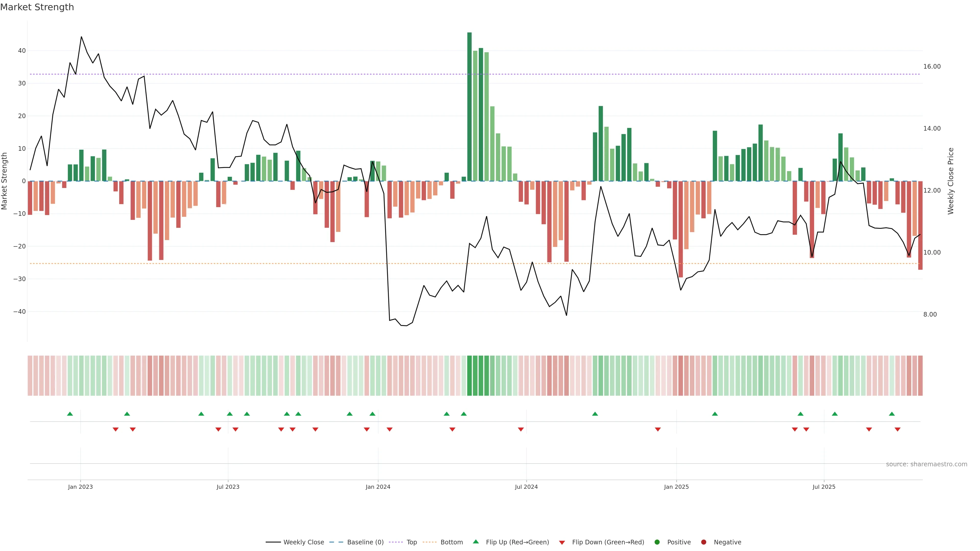Screen dimensions: 980x551
Task: Toggle the Flip Down (Green→Red) legend label
Action: [x=608, y=542]
